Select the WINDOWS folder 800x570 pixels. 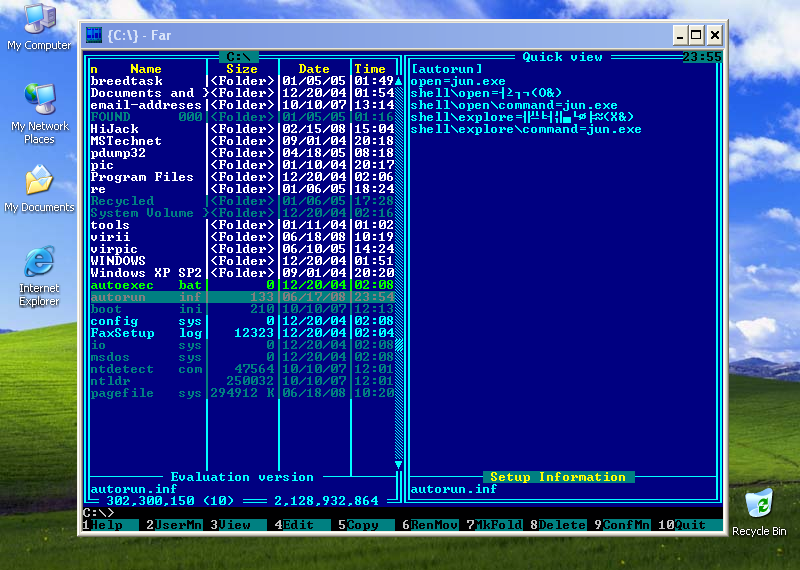(x=242, y=261)
